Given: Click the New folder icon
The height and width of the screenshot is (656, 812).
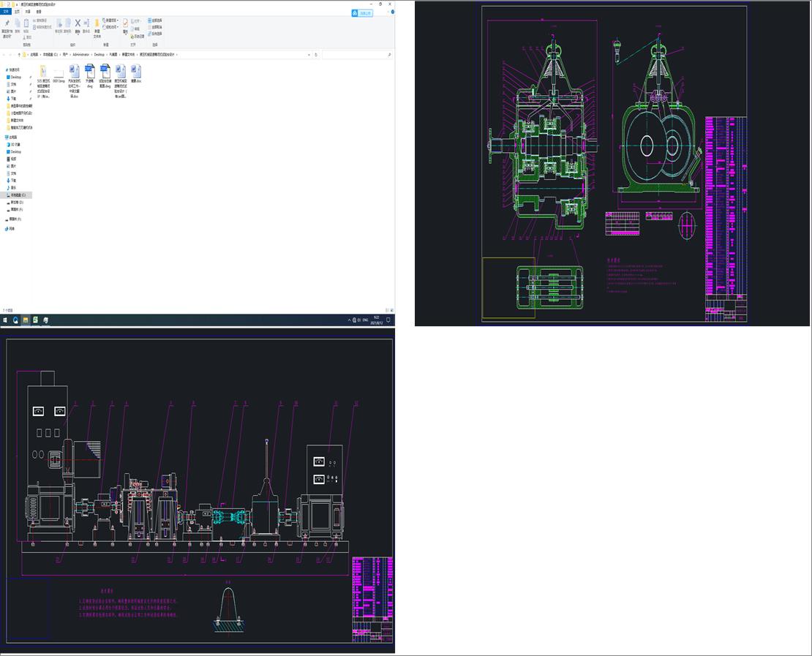Looking at the screenshot, I should point(97,24).
